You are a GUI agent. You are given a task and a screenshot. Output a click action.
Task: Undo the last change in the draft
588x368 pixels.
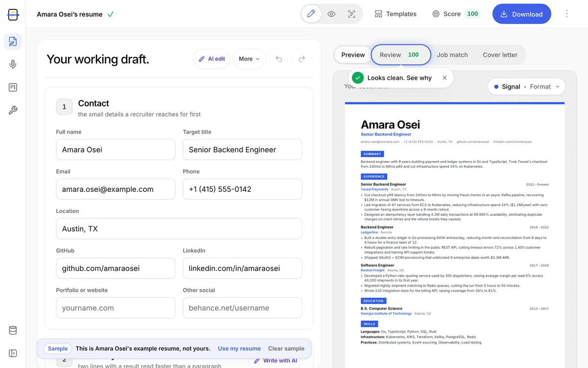point(279,59)
